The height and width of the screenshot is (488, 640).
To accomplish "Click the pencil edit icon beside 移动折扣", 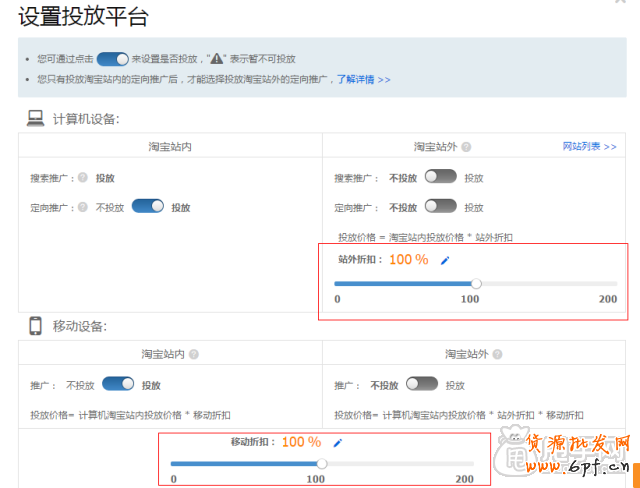I will click(x=338, y=442).
